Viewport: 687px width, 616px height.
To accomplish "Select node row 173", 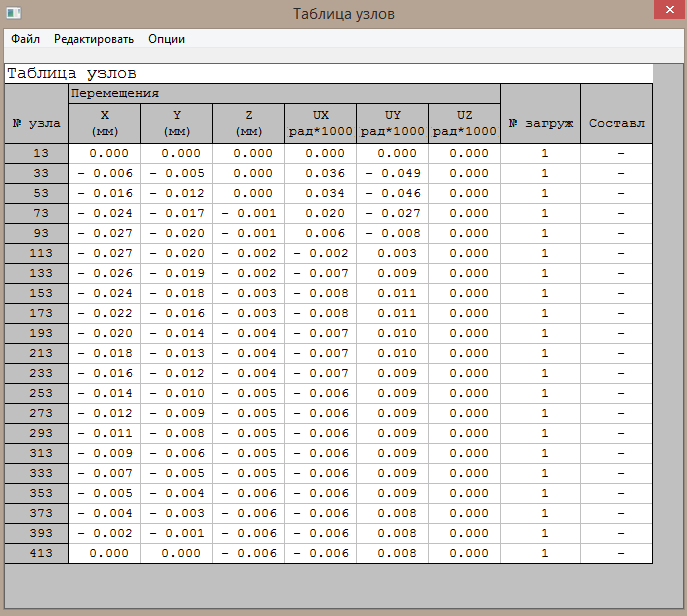I will click(36, 313).
